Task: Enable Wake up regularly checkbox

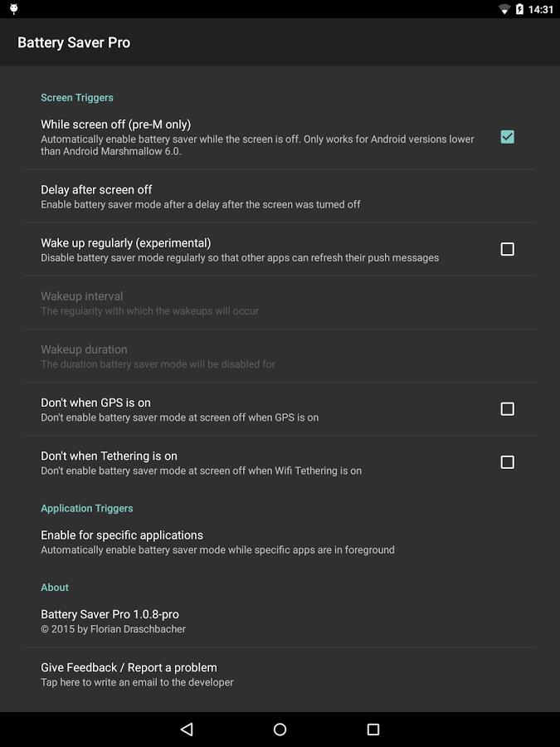Action: pos(507,249)
